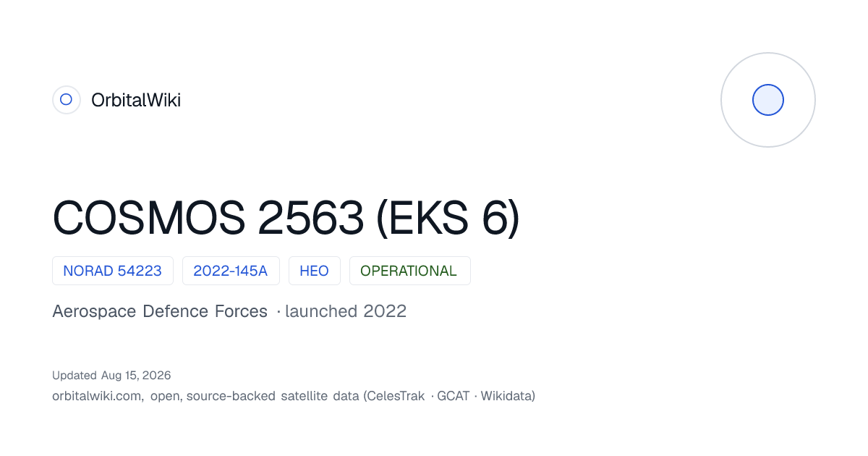Click the OPERATIONAL status badge
The width and height of the screenshot is (868, 456).
pyautogui.click(x=409, y=271)
